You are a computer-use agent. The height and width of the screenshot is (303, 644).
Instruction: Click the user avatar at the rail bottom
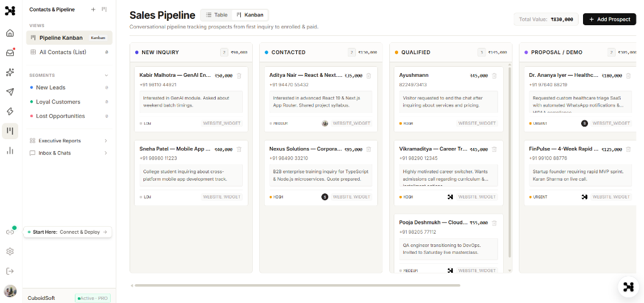pyautogui.click(x=10, y=291)
